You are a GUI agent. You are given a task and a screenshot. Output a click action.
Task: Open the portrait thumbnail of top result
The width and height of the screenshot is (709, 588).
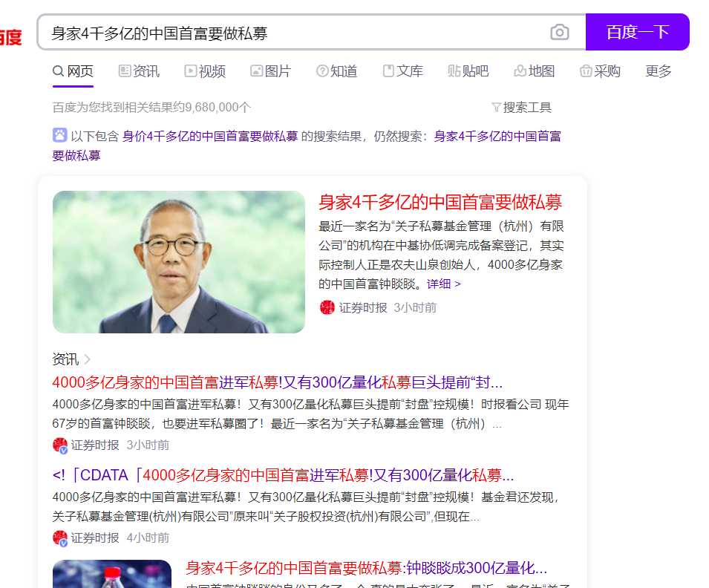(179, 262)
